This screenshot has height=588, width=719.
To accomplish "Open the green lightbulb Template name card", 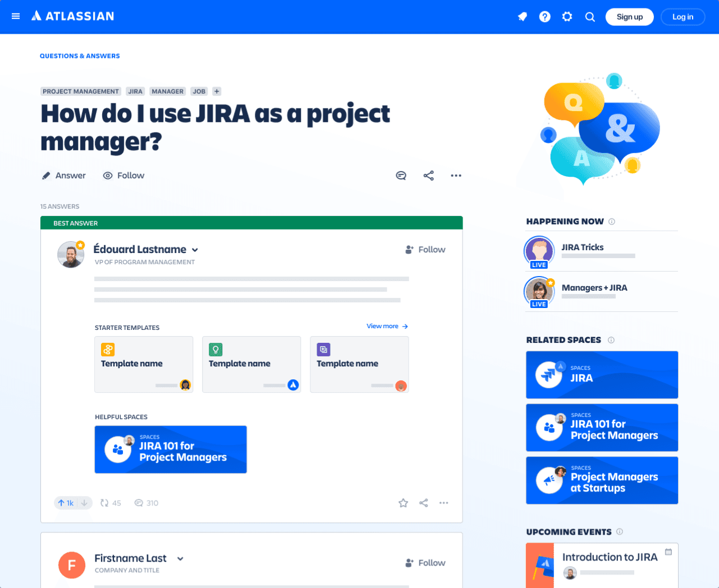I will coord(251,364).
